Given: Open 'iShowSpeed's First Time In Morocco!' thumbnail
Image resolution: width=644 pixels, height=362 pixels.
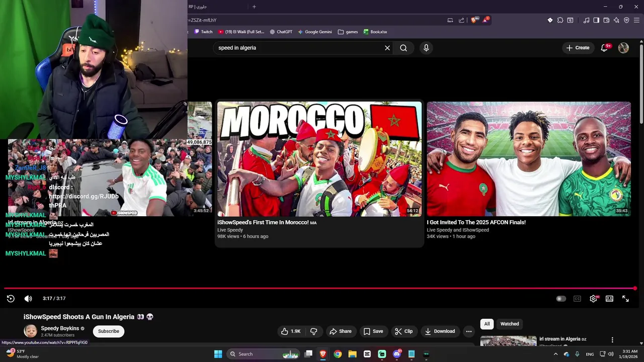Looking at the screenshot, I should pyautogui.click(x=319, y=159).
